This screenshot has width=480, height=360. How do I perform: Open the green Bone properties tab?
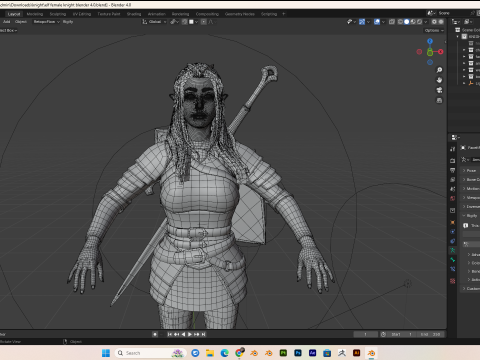(x=452, y=259)
